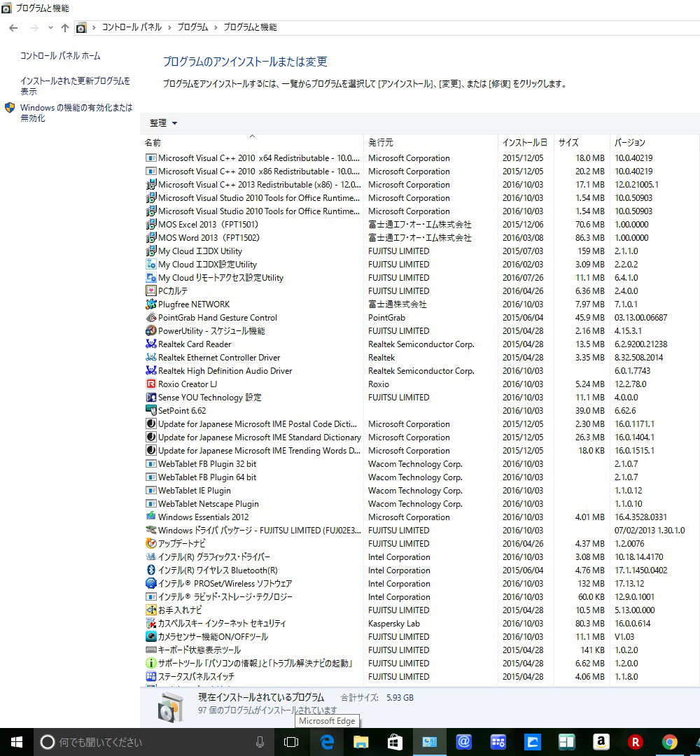Select MOS Excel 2013 icon

(151, 224)
